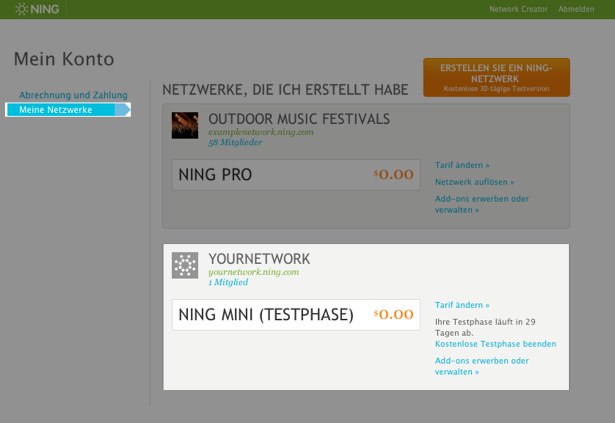Image resolution: width=615 pixels, height=423 pixels.
Task: Click Netzwerke, die ich erstellt habe heading
Action: [285, 90]
